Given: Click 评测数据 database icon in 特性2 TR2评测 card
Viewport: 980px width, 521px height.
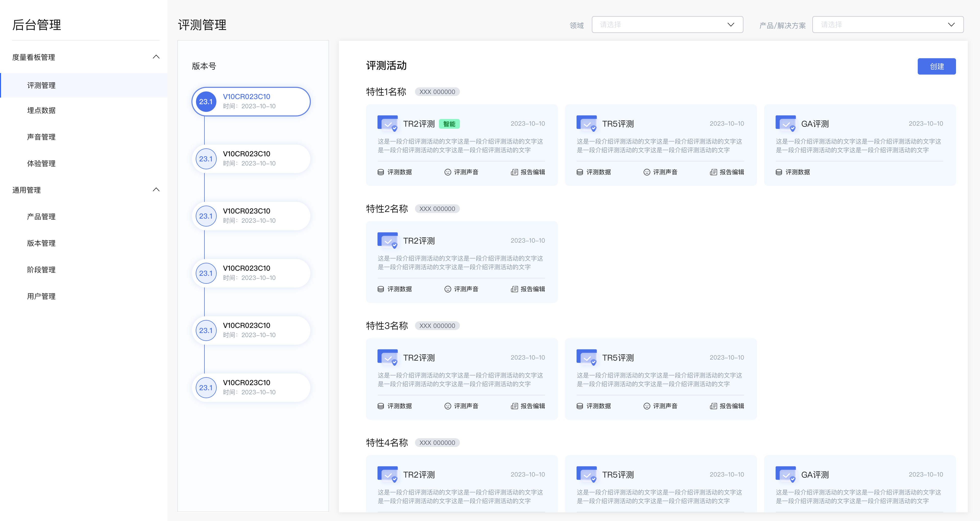Looking at the screenshot, I should click(x=381, y=289).
